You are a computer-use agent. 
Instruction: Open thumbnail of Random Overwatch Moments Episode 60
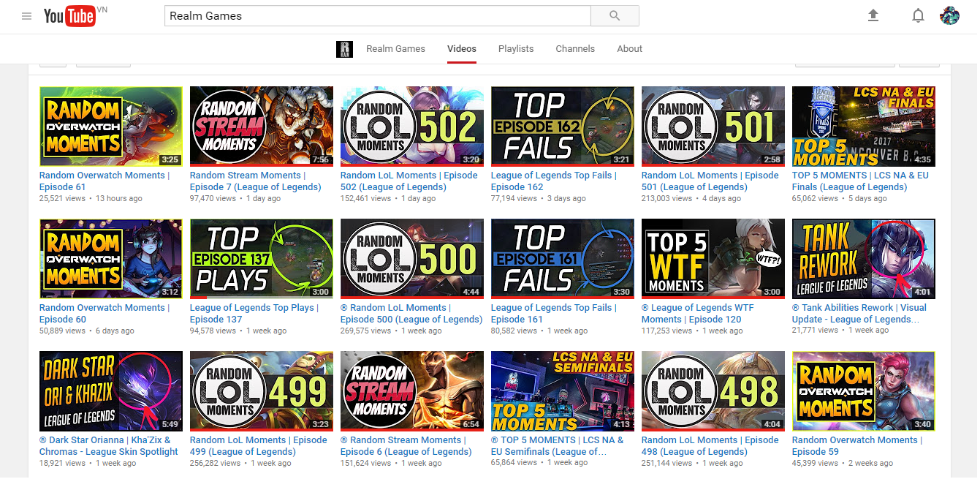111,259
